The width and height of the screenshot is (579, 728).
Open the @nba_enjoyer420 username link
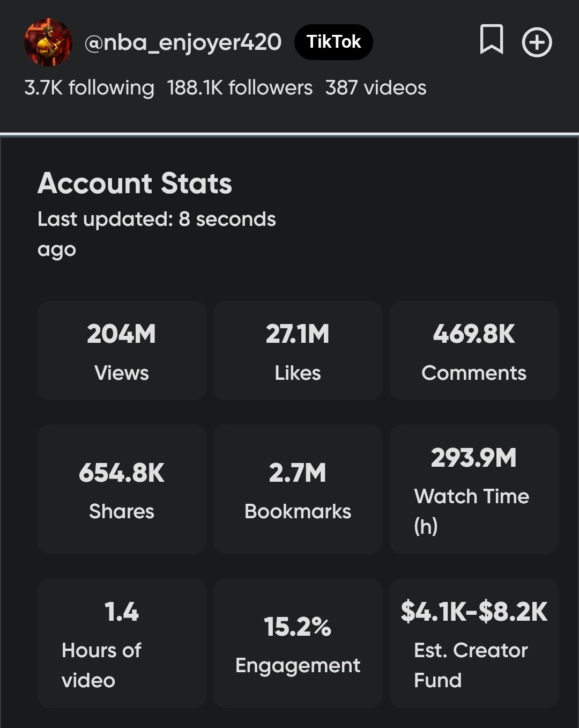[183, 42]
